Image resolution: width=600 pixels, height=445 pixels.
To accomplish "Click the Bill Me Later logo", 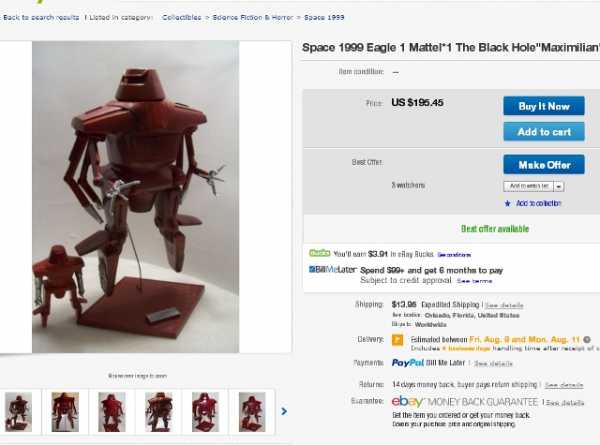I will coord(333,269).
